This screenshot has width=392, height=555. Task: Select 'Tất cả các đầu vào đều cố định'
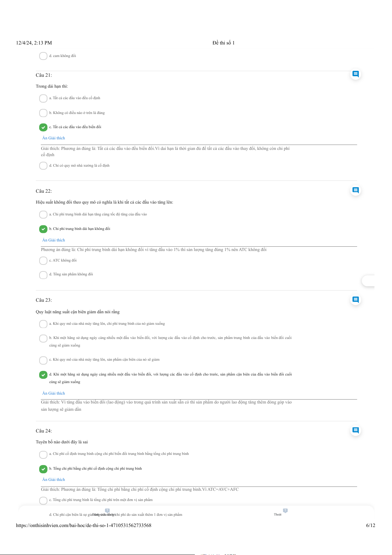[43, 98]
